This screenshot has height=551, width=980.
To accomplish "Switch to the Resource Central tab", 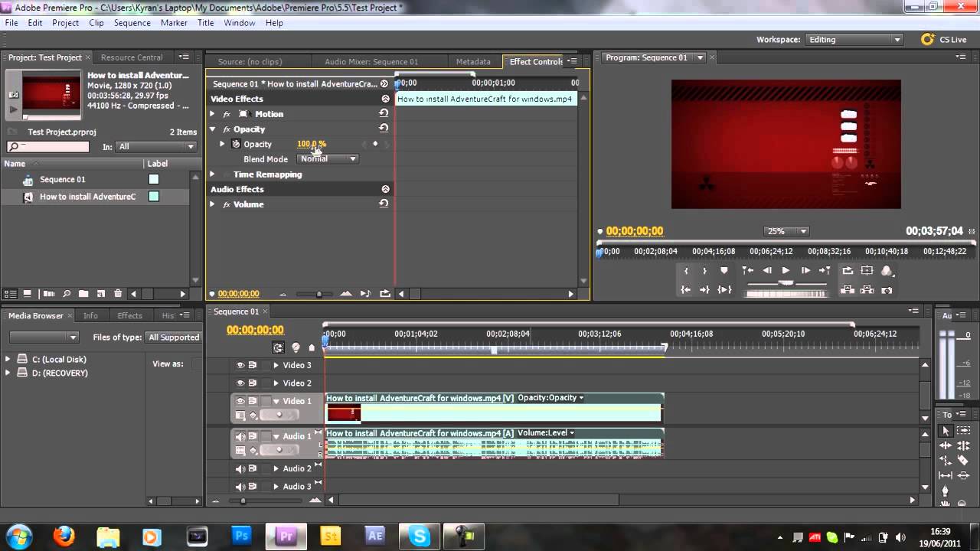I will tap(132, 57).
